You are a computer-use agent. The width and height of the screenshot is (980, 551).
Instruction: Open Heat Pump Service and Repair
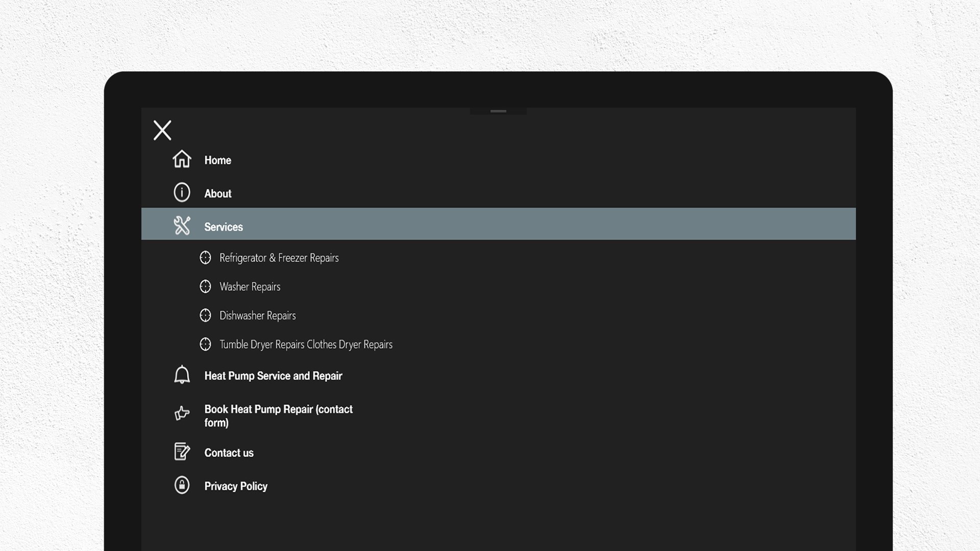(273, 376)
